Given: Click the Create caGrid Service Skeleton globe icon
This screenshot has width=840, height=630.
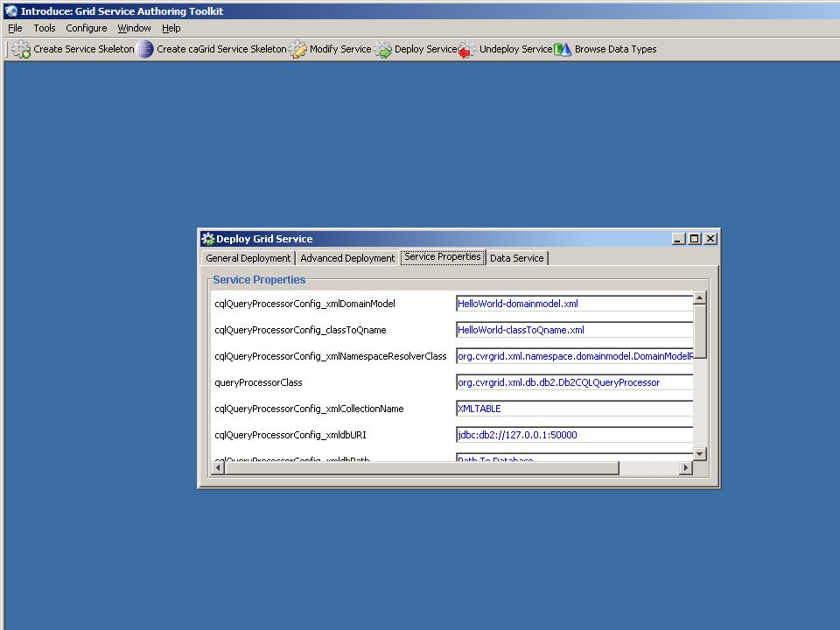Looking at the screenshot, I should (x=144, y=49).
